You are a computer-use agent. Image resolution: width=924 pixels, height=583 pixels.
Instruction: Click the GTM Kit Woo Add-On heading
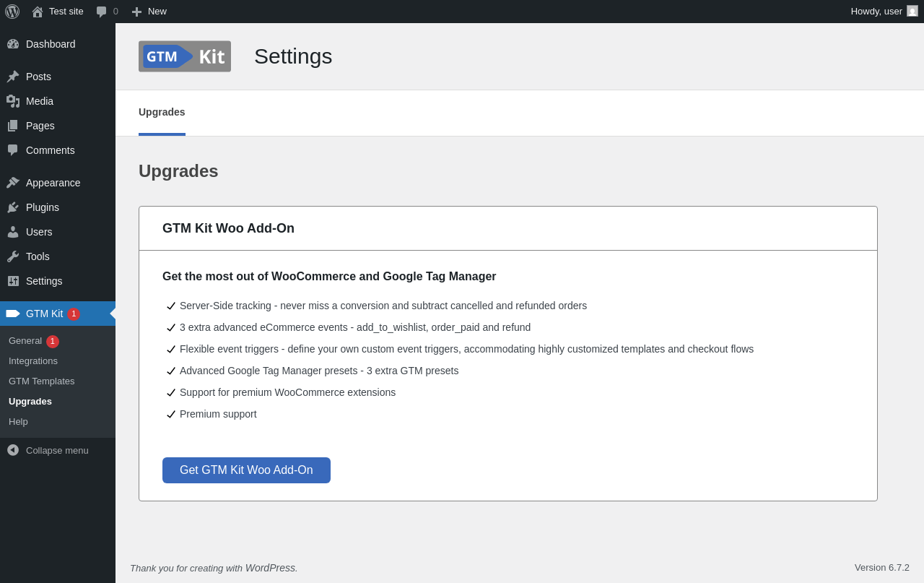click(x=228, y=228)
